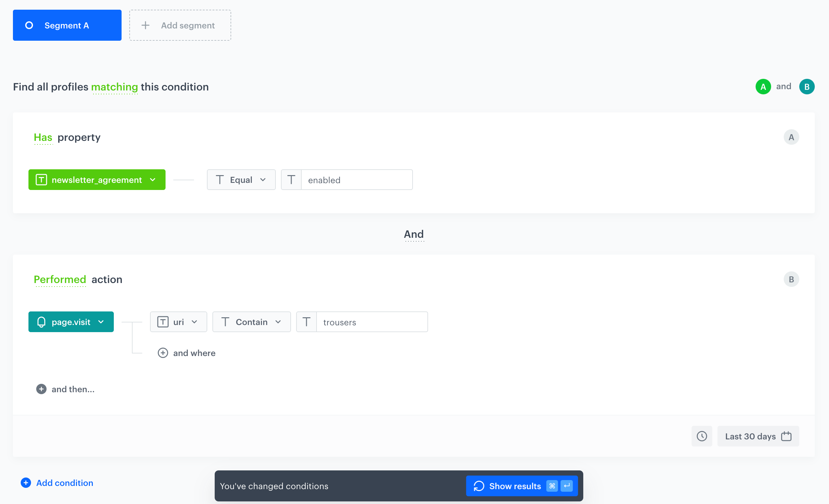Screen dimensions: 829x504
Task: Expand the Equal operator dropdown
Action: 241,180
